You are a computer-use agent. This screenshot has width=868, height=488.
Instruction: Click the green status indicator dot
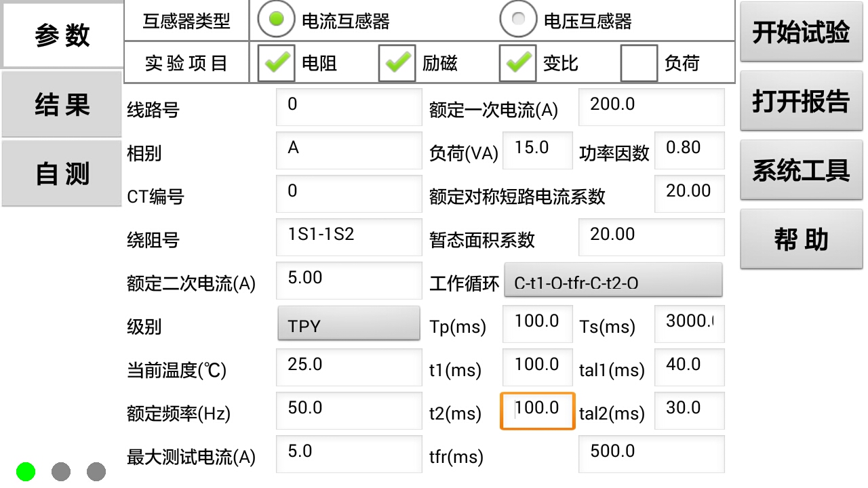tap(26, 471)
